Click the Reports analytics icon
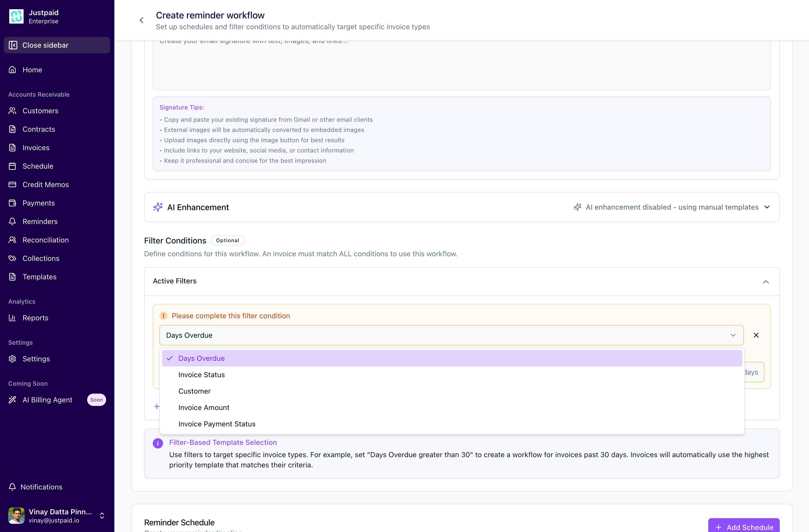Viewport: 809px width, 532px height. 13,318
